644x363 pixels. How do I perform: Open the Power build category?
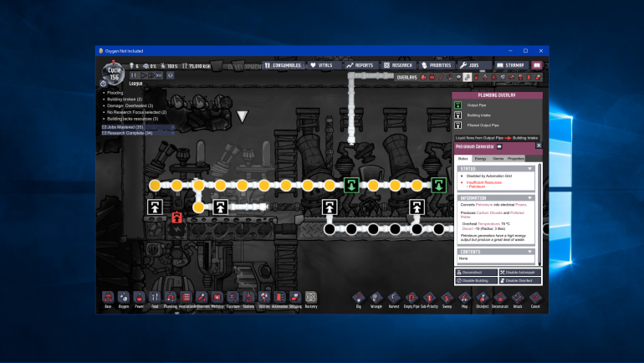139,297
